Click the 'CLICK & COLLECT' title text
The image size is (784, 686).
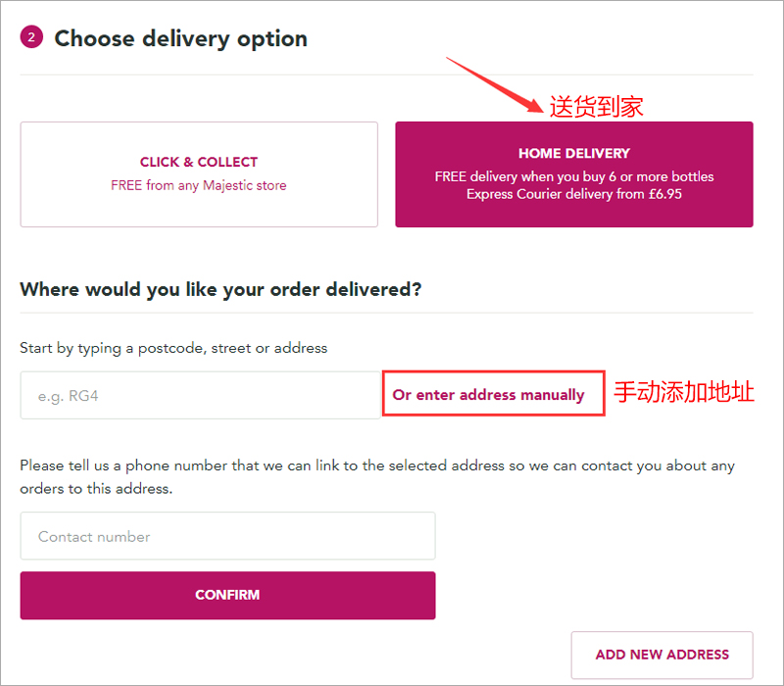coord(199,162)
